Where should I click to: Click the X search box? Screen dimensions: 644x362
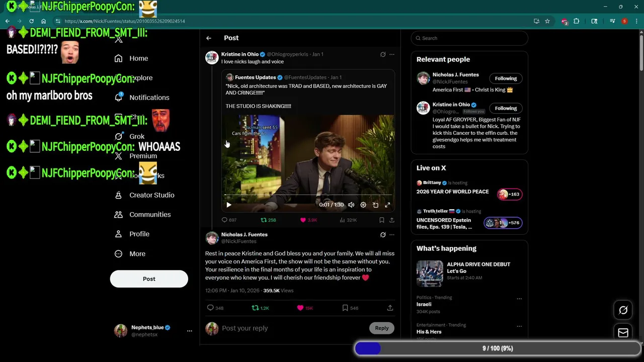tap(469, 38)
